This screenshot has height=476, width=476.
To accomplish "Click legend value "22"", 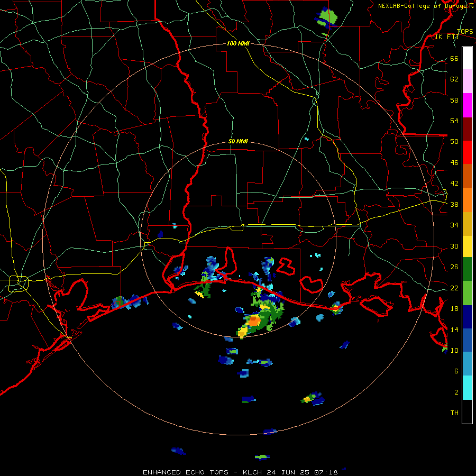I will coord(454,288).
